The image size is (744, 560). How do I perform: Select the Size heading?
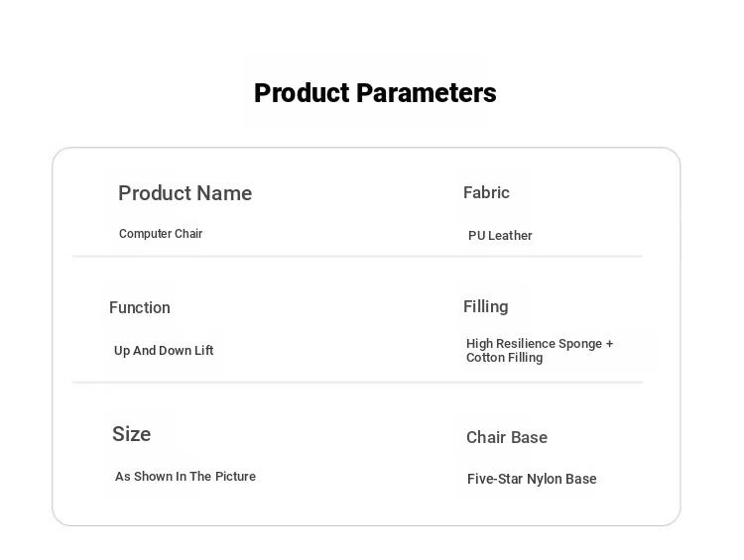131,434
